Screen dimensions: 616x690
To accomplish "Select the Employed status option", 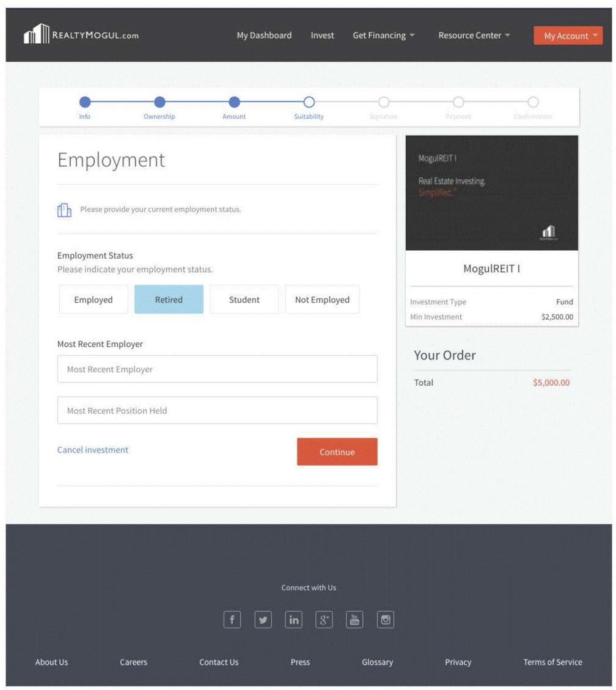I will tap(94, 299).
